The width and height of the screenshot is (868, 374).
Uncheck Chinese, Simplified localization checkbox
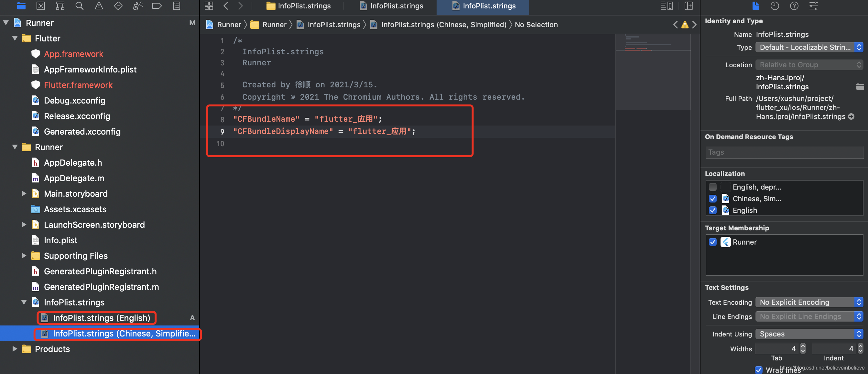coord(712,199)
